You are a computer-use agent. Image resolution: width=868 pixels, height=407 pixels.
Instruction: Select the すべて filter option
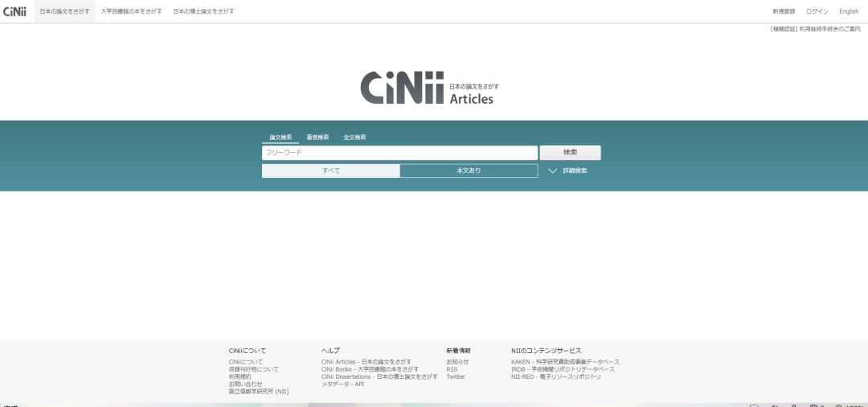coord(331,171)
